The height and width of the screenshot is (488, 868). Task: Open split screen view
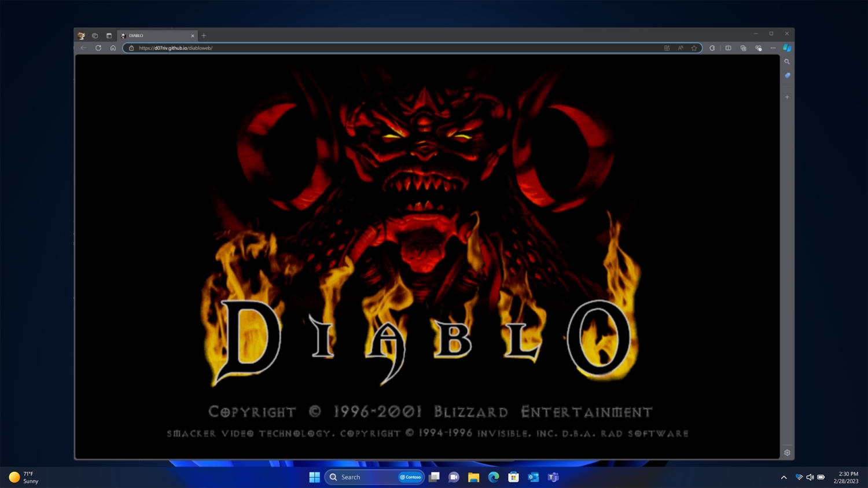click(x=729, y=48)
